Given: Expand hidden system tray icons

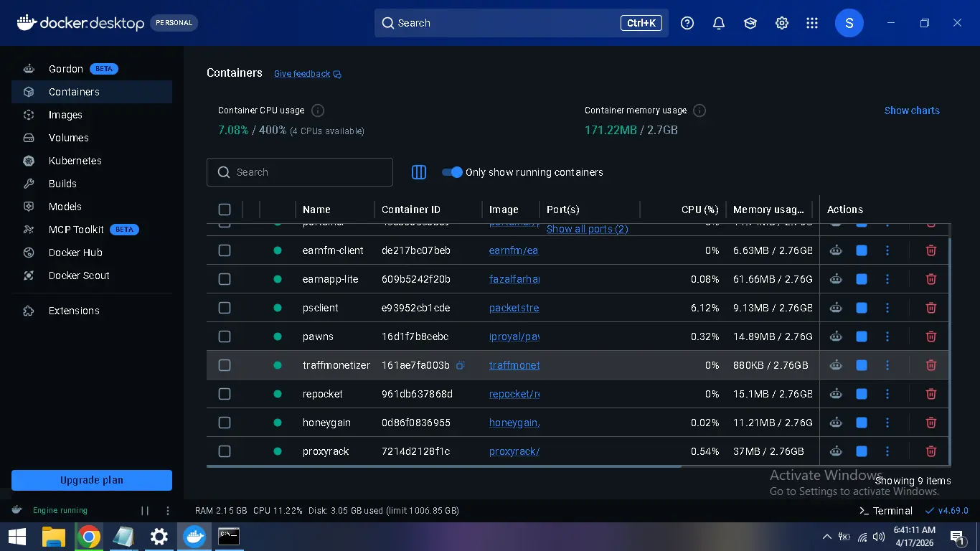Looking at the screenshot, I should click(x=826, y=537).
